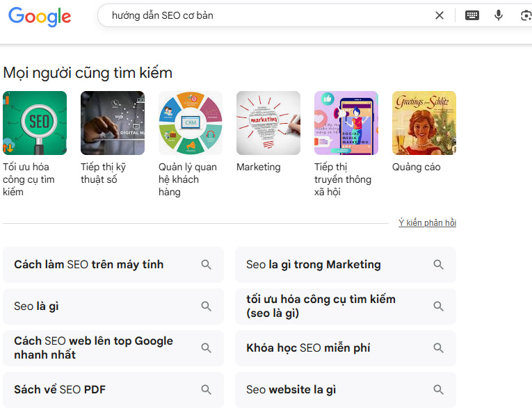Select the 'Quảng cáo' label

click(x=417, y=167)
